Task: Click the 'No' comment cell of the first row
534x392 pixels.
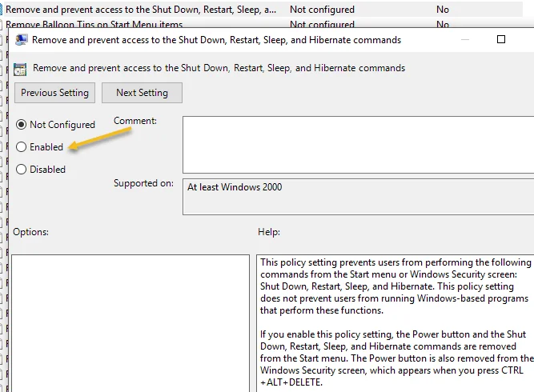Action: (443, 10)
